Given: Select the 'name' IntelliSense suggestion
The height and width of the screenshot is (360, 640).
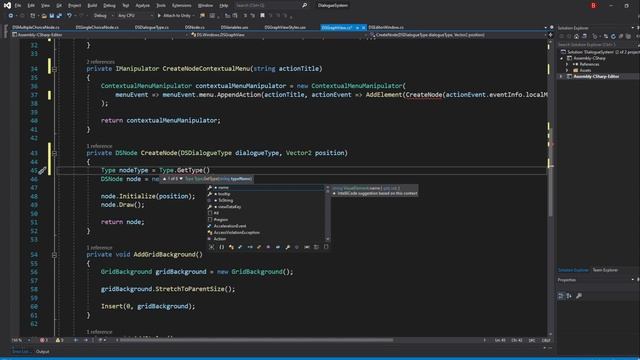Looking at the screenshot, I should click(265, 188).
